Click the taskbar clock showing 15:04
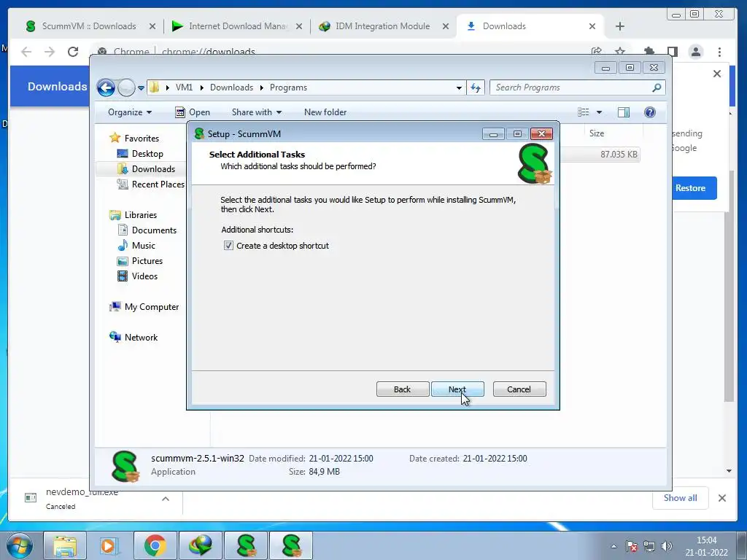Screen dimensions: 747x560 [x=706, y=546]
